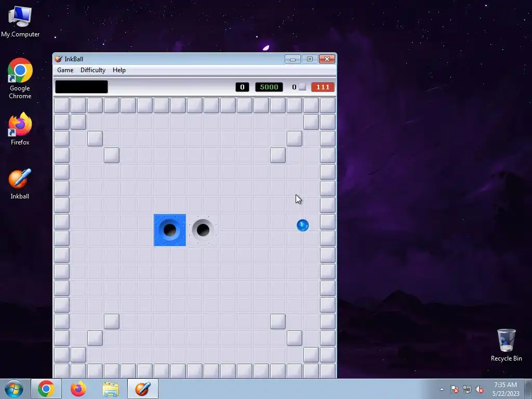This screenshot has width=532, height=399.
Task: Click the gray hole tile
Action: (x=203, y=230)
